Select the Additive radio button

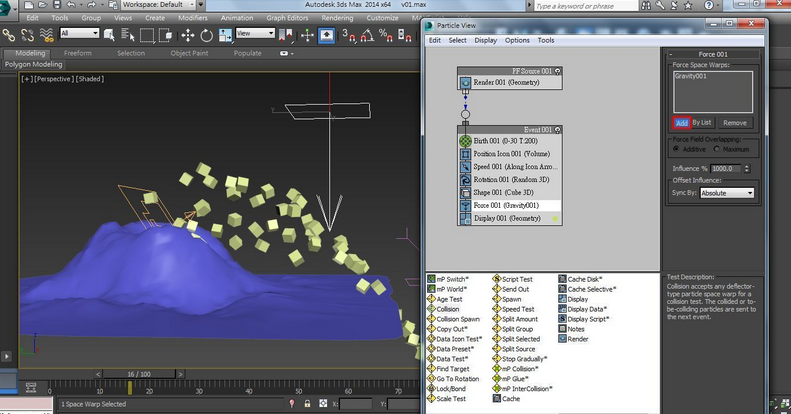point(677,149)
